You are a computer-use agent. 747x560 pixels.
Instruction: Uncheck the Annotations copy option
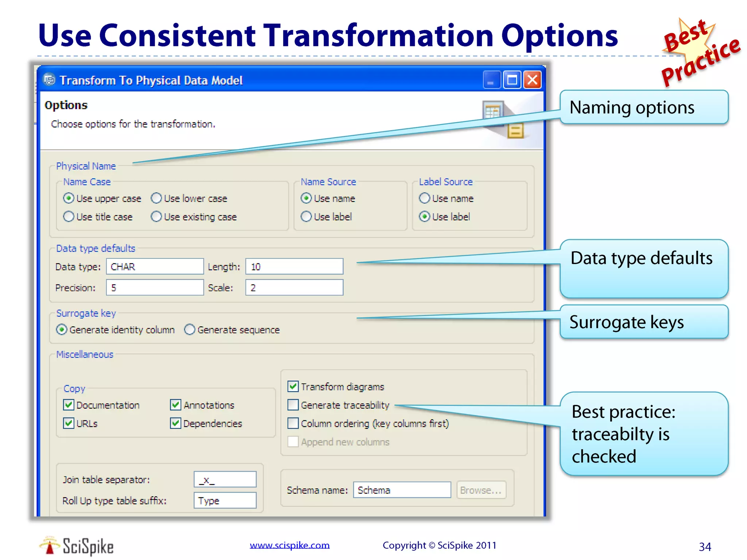pos(176,405)
